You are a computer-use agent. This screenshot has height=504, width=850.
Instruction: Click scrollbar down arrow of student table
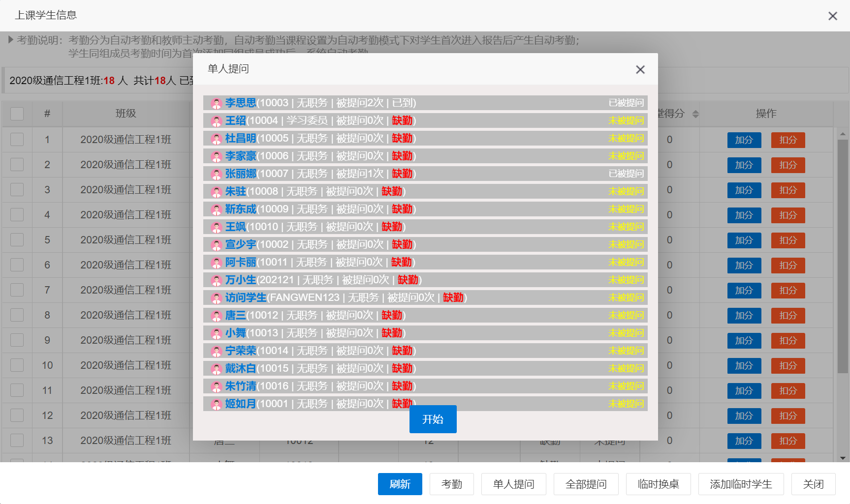tap(843, 458)
